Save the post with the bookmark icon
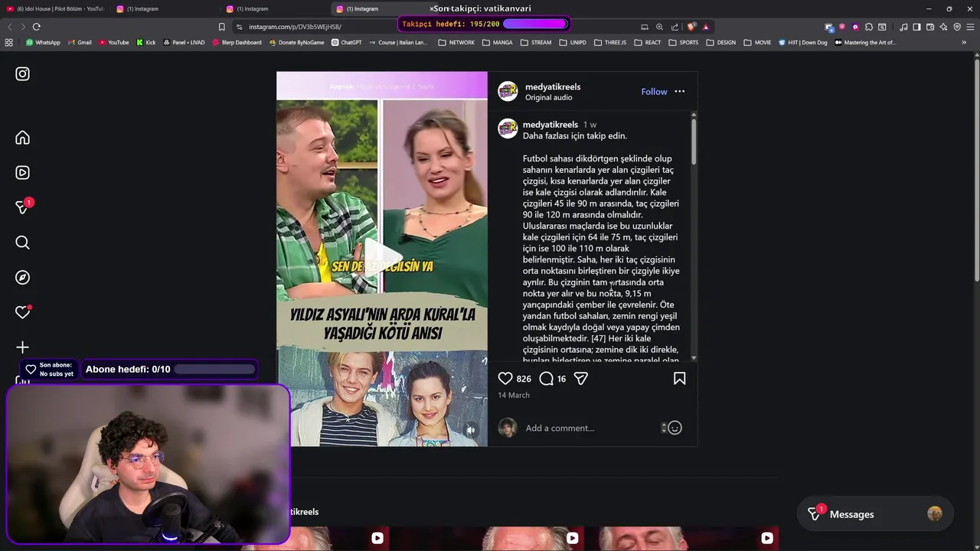 click(x=679, y=378)
